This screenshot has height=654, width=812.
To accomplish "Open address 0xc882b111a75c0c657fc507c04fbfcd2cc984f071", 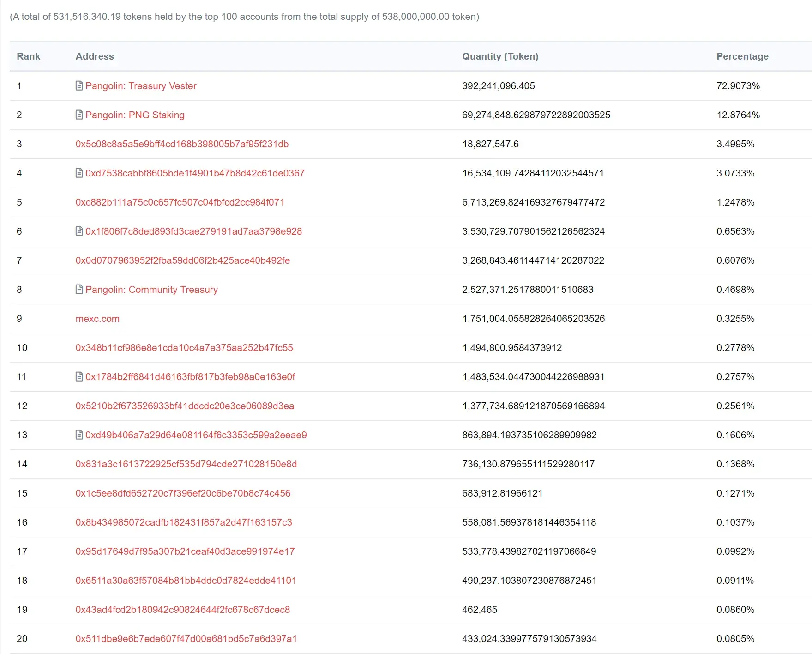I will click(x=180, y=202).
